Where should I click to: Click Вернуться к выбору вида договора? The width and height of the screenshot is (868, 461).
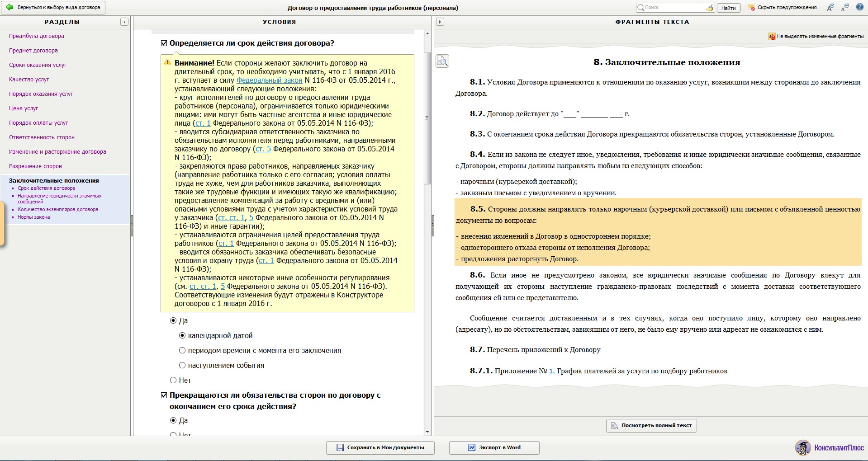pyautogui.click(x=54, y=8)
